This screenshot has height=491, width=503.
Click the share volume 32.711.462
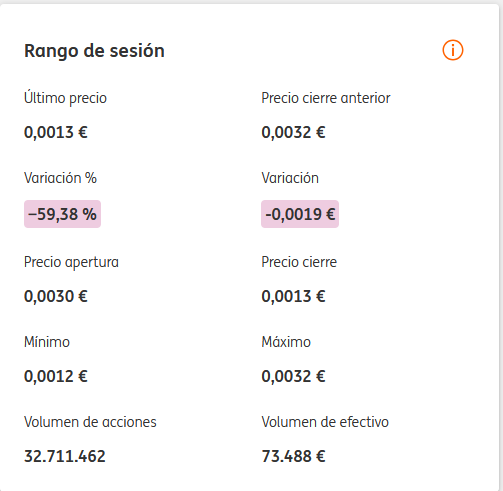(x=65, y=456)
